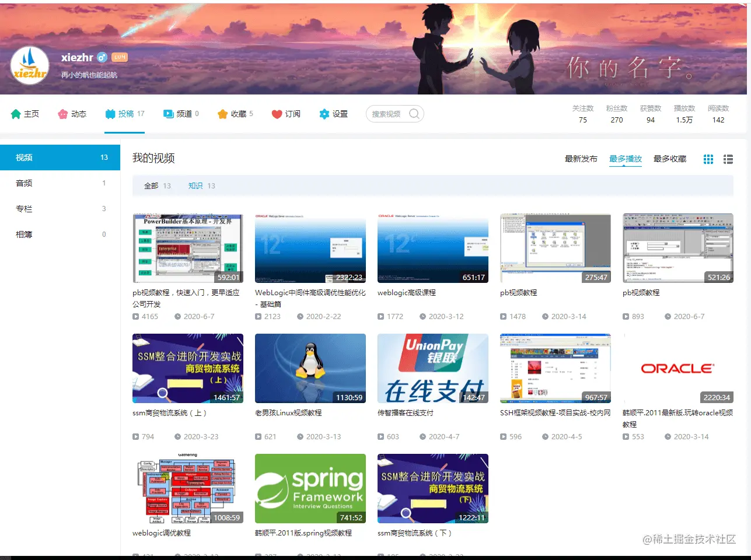
Task: Open 设置 tab
Action: [x=334, y=114]
